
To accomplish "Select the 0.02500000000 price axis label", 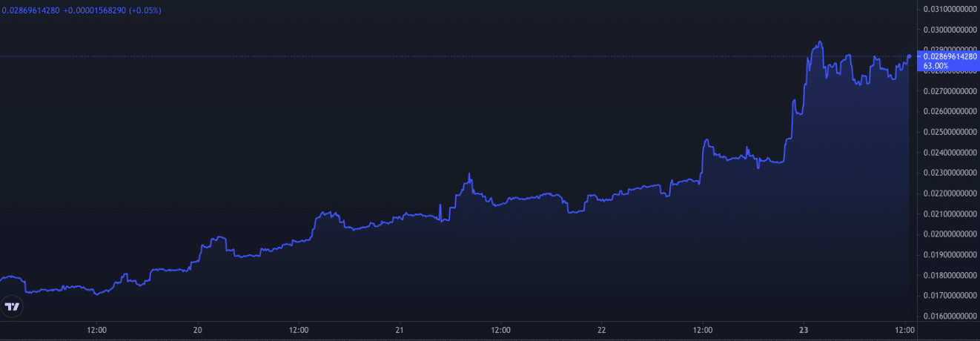I will click(x=950, y=132).
